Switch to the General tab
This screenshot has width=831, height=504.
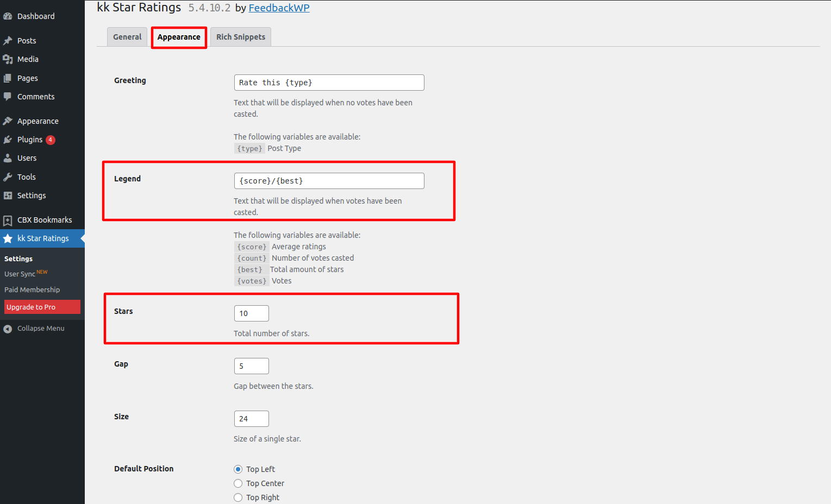127,37
